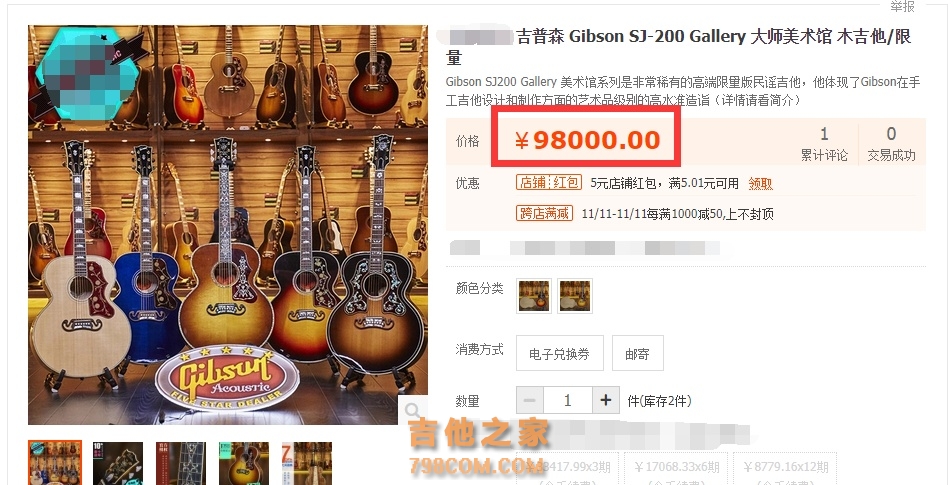The width and height of the screenshot is (948, 485).
Task: Click the 举报 report link
Action: pos(902,6)
